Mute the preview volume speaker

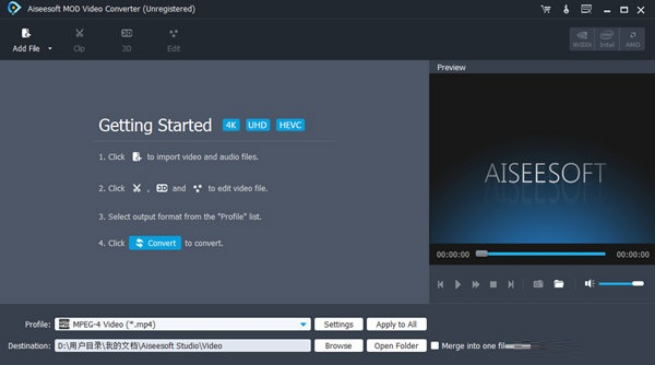(x=590, y=284)
